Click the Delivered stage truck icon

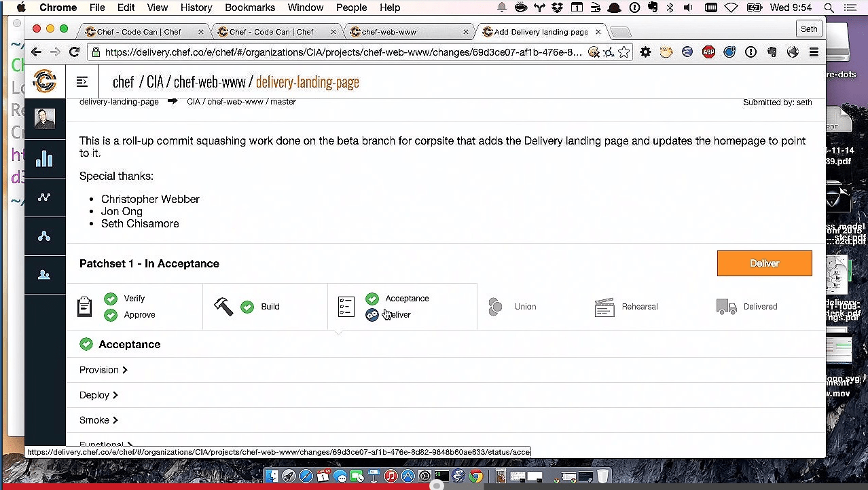(726, 307)
